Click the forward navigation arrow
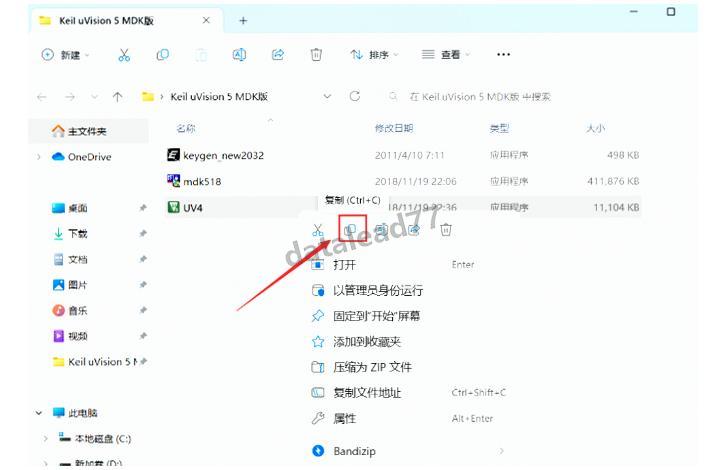726x470 pixels. click(70, 97)
